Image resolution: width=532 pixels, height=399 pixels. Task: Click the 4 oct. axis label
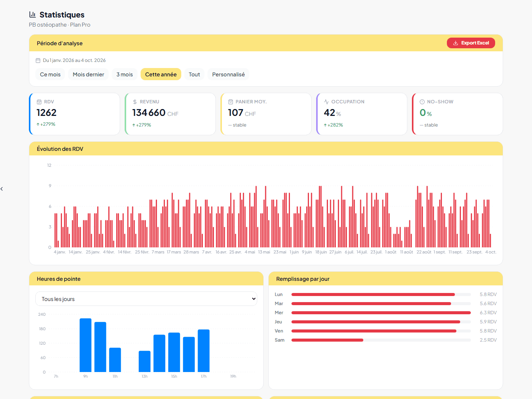[x=491, y=252]
